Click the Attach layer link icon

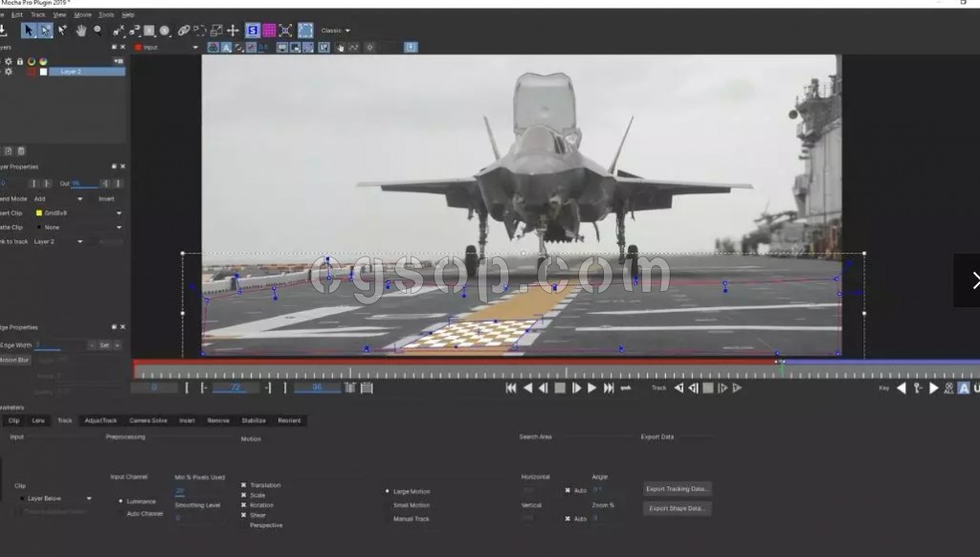[184, 30]
